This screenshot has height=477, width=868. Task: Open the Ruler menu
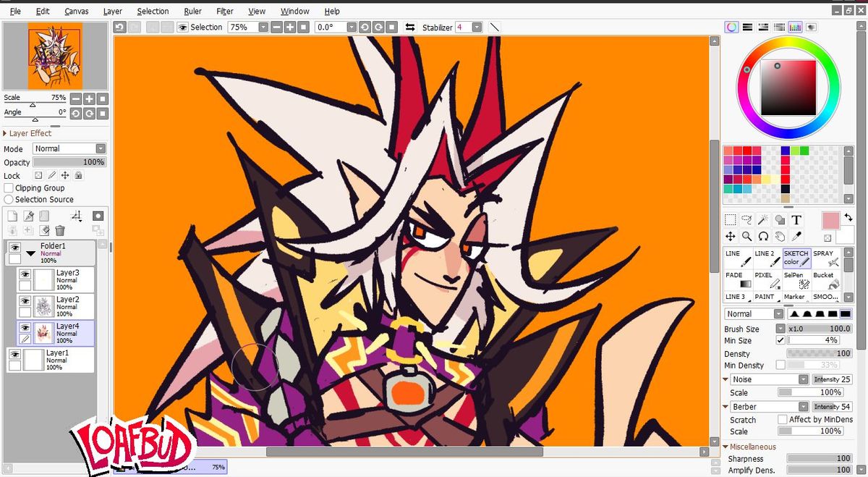coord(192,11)
